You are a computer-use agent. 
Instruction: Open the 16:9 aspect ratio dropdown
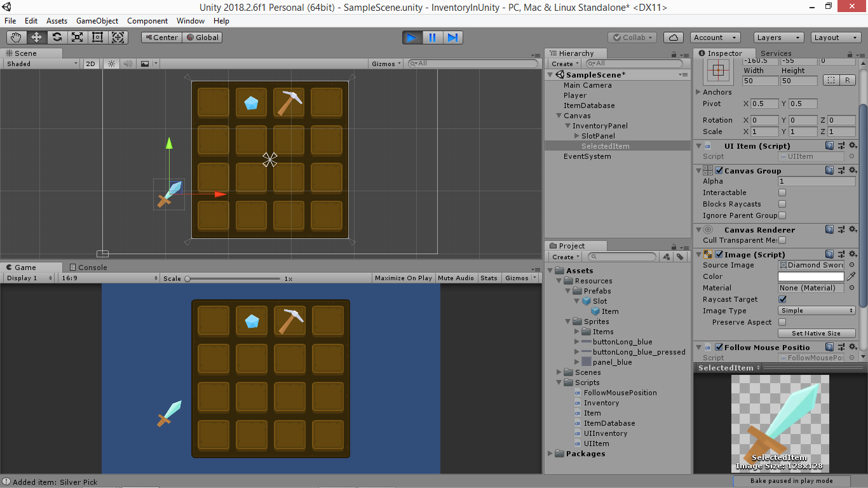[x=108, y=278]
